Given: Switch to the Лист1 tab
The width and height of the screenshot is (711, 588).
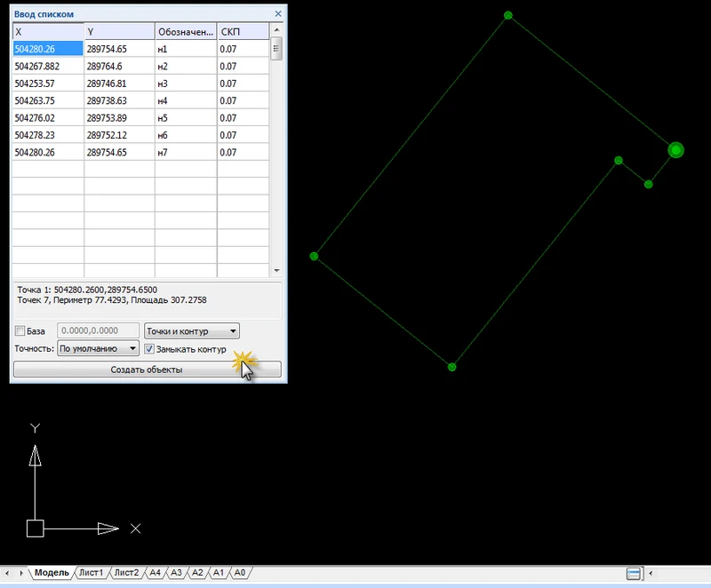Looking at the screenshot, I should [92, 573].
